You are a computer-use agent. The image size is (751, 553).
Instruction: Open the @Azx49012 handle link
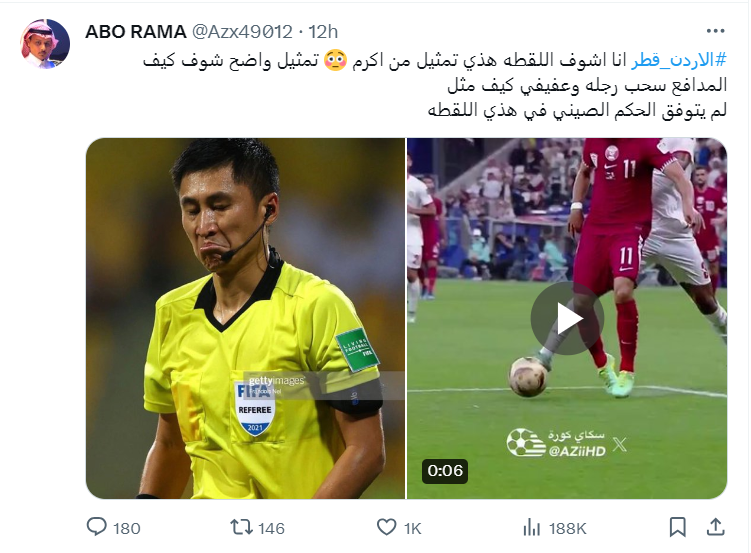point(242,32)
